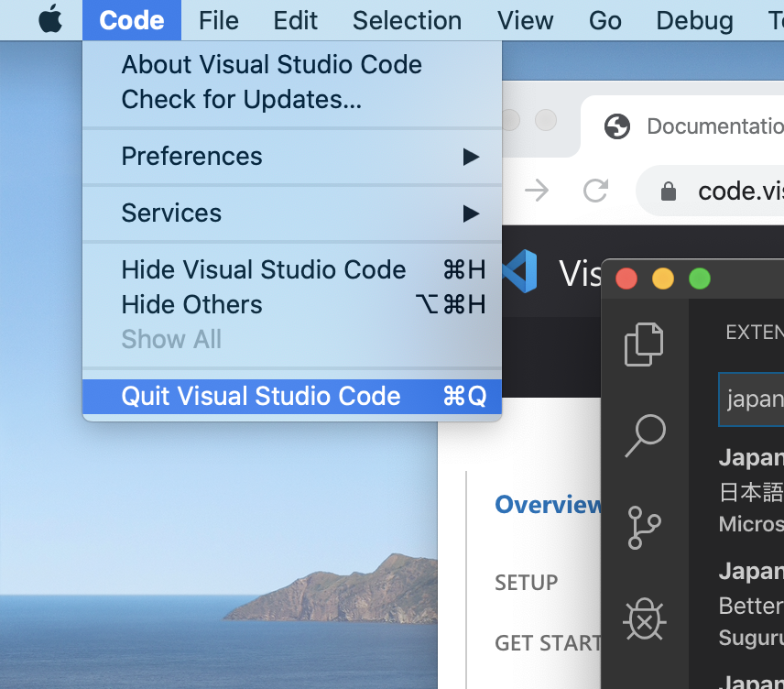Screen dimensions: 784x689
Task: Open the Debug bug icon in activity bar
Action: 644,619
